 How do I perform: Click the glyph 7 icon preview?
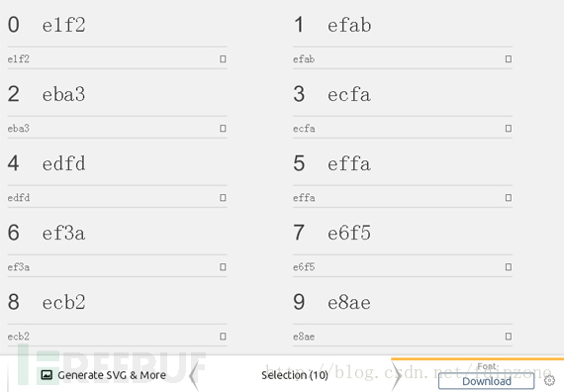click(299, 233)
